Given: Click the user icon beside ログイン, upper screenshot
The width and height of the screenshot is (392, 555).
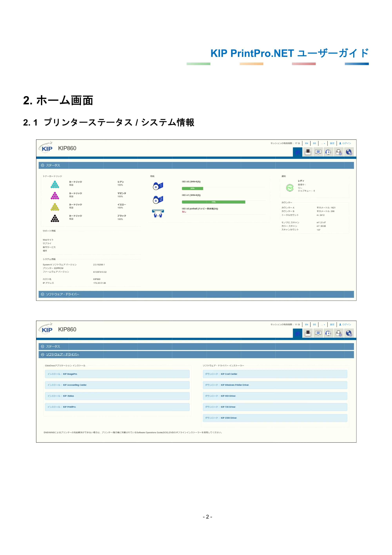Looking at the screenshot, I should 340,143.
